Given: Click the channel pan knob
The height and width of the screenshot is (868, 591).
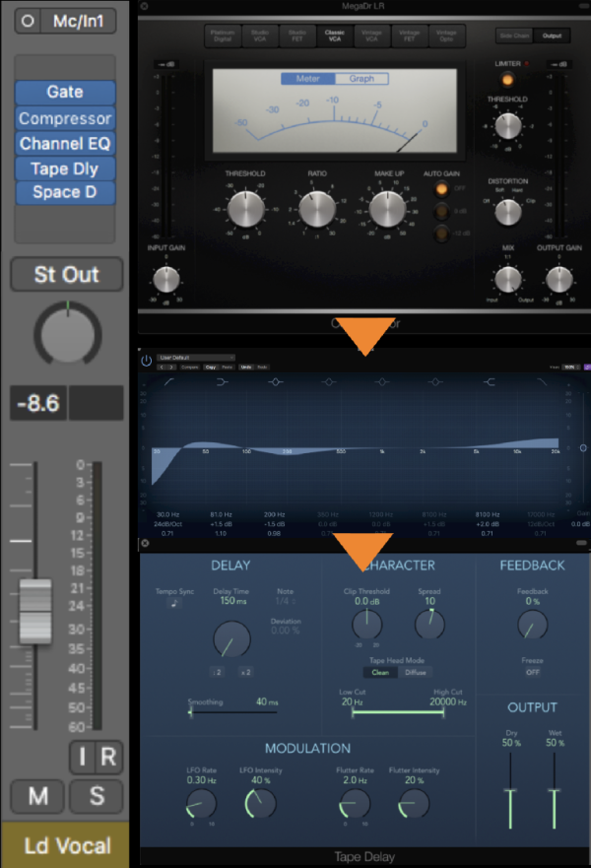Looking at the screenshot, I should pyautogui.click(x=68, y=333).
